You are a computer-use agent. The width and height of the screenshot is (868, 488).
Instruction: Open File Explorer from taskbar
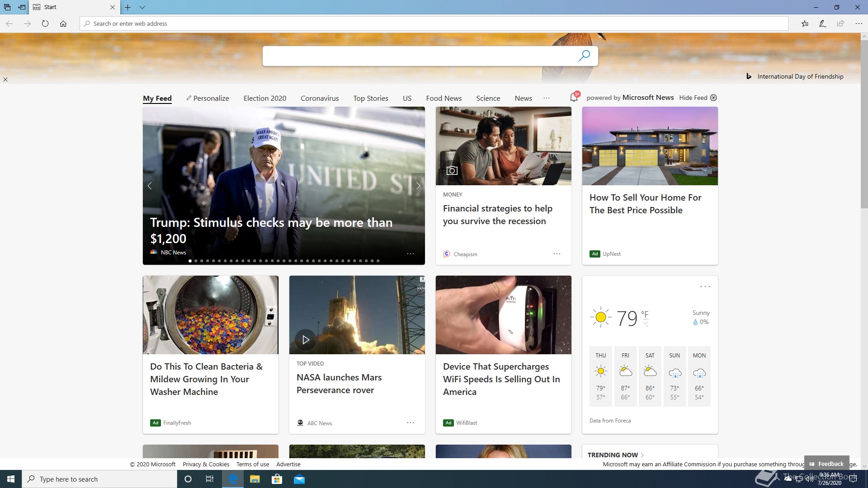tap(255, 479)
